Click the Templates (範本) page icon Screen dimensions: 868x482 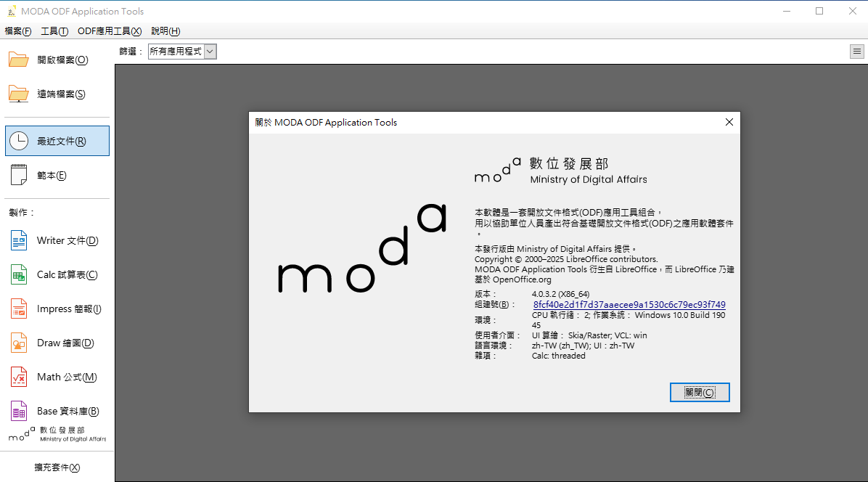point(19,175)
